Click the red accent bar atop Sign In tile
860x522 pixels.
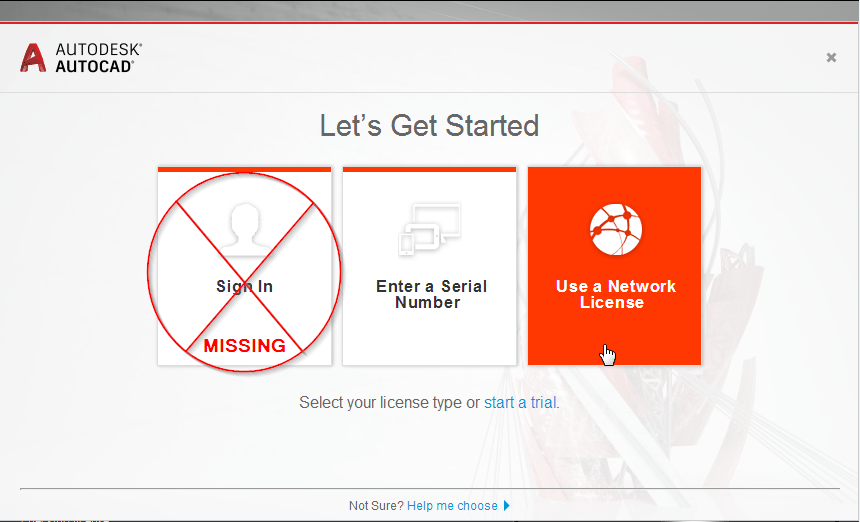tap(245, 169)
